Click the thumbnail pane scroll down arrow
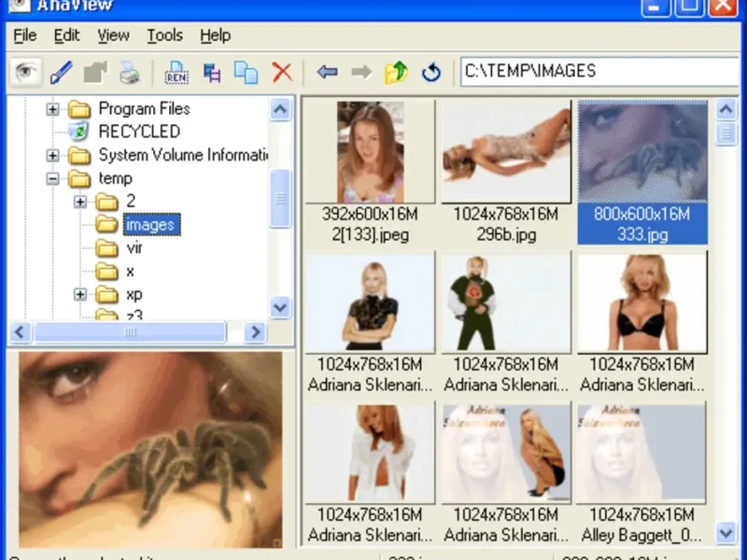 coord(726,533)
